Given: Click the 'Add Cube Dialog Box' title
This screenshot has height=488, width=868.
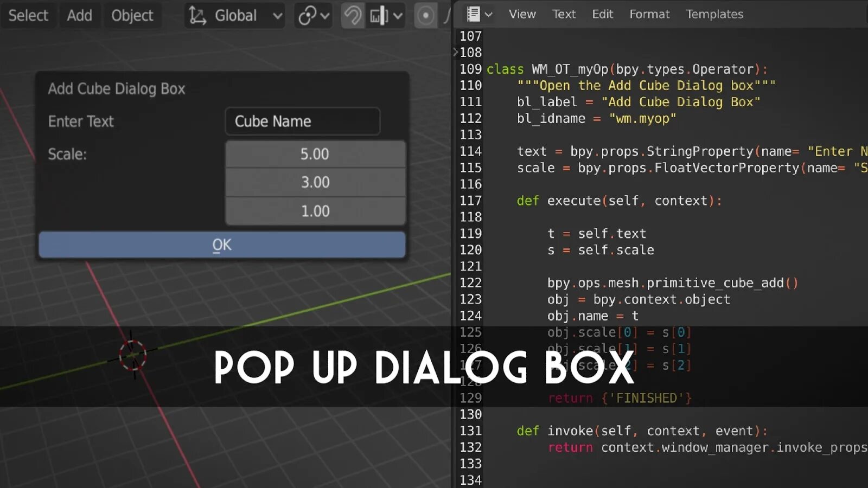Looking at the screenshot, I should pyautogui.click(x=117, y=89).
